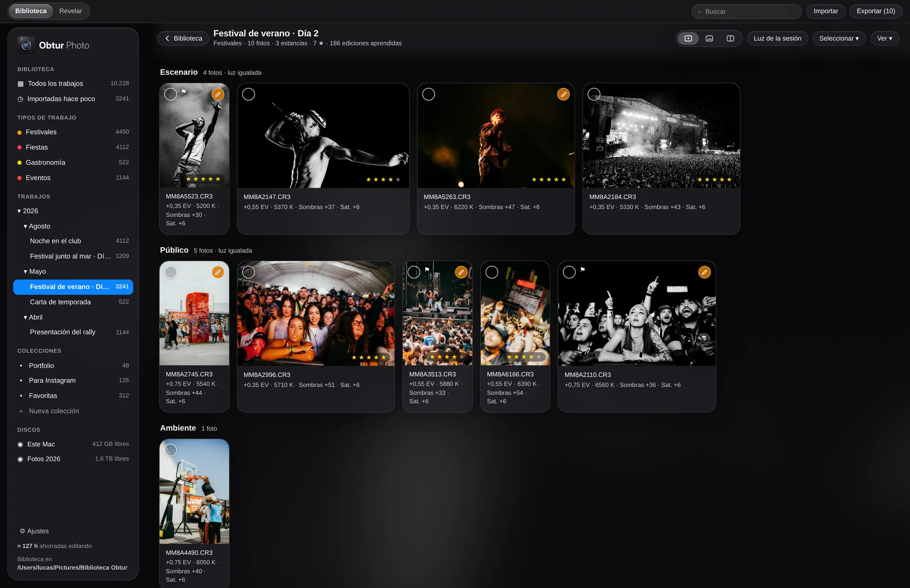Collapse the Abril folder

[x=25, y=317]
